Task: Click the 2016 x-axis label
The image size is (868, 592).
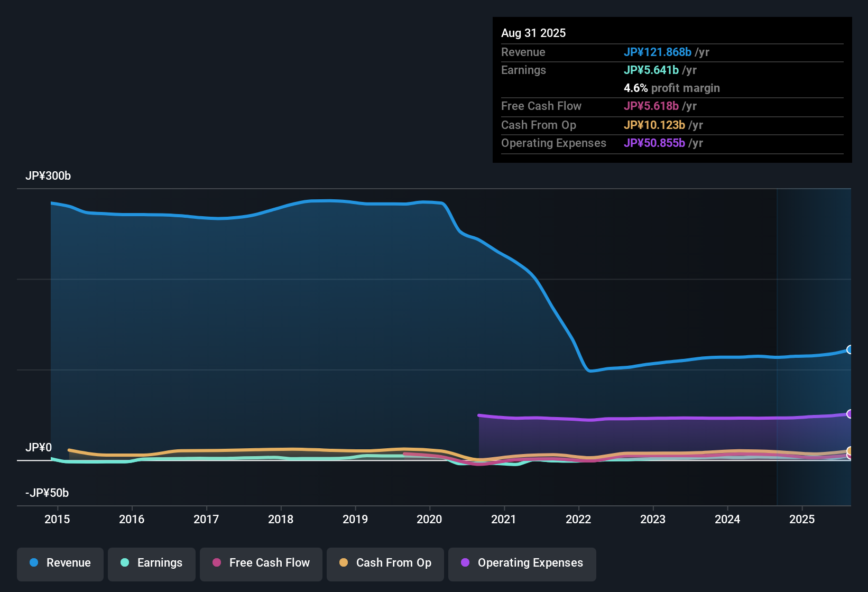Action: (x=132, y=519)
